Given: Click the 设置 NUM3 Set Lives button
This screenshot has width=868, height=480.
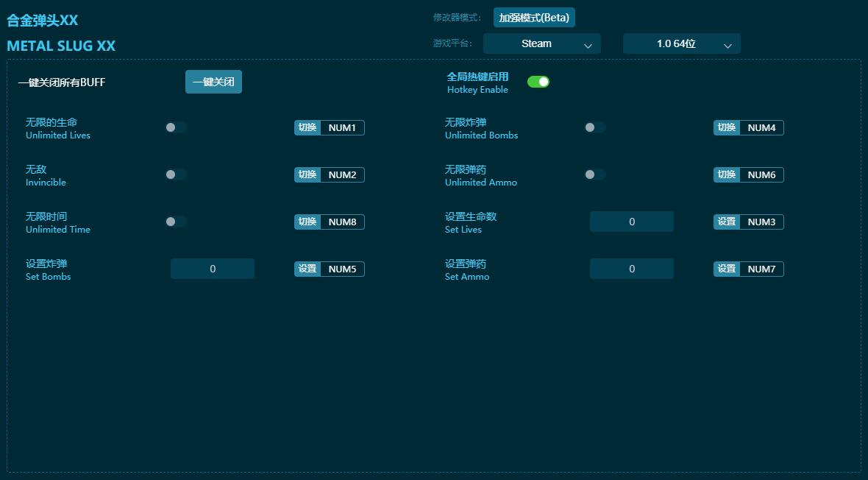Looking at the screenshot, I should pos(727,222).
